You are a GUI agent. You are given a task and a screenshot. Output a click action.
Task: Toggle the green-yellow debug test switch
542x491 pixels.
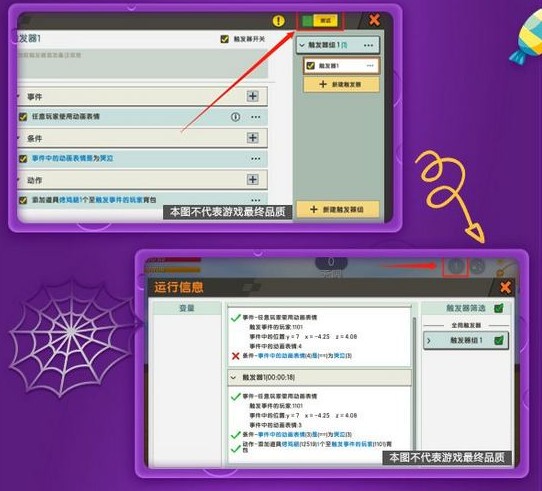click(320, 21)
